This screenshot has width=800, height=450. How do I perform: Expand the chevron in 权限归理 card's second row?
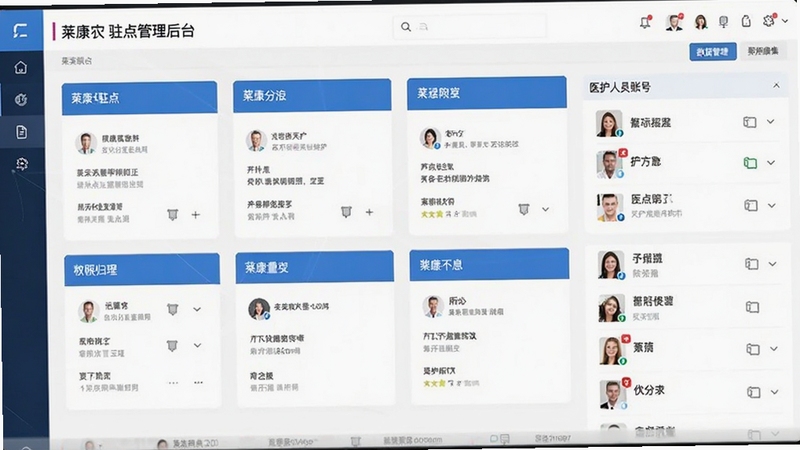click(197, 345)
